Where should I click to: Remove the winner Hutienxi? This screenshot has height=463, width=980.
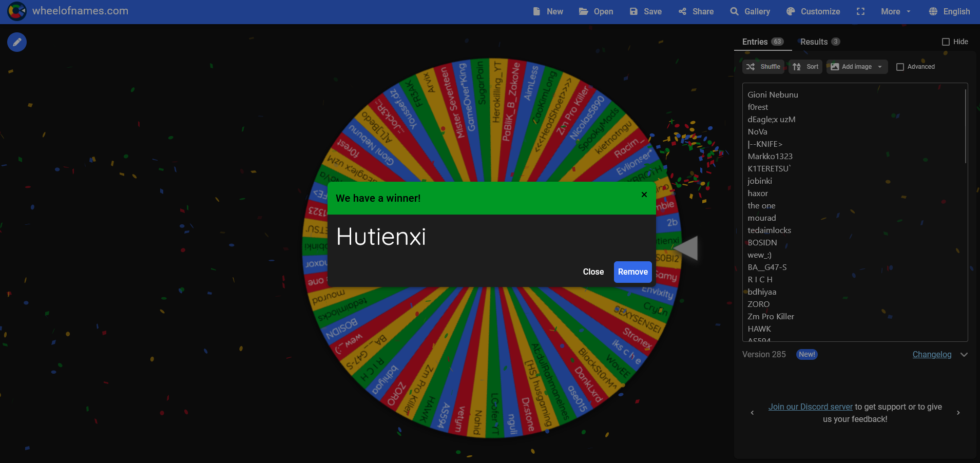coord(632,272)
